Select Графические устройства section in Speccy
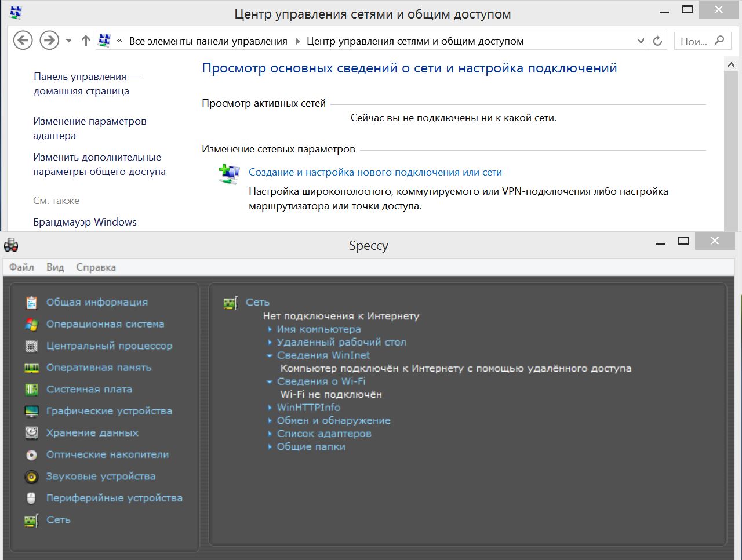The width and height of the screenshot is (742, 560). tap(109, 411)
